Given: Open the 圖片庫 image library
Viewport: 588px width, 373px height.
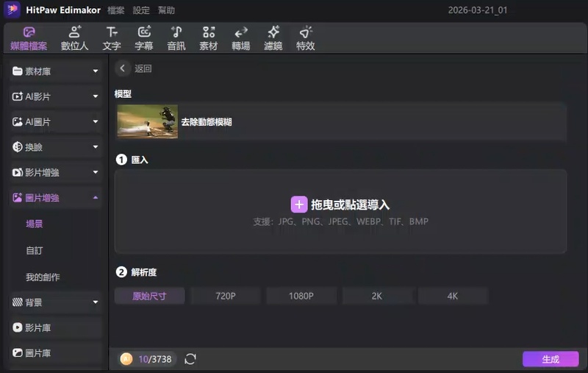Looking at the screenshot, I should (56, 352).
